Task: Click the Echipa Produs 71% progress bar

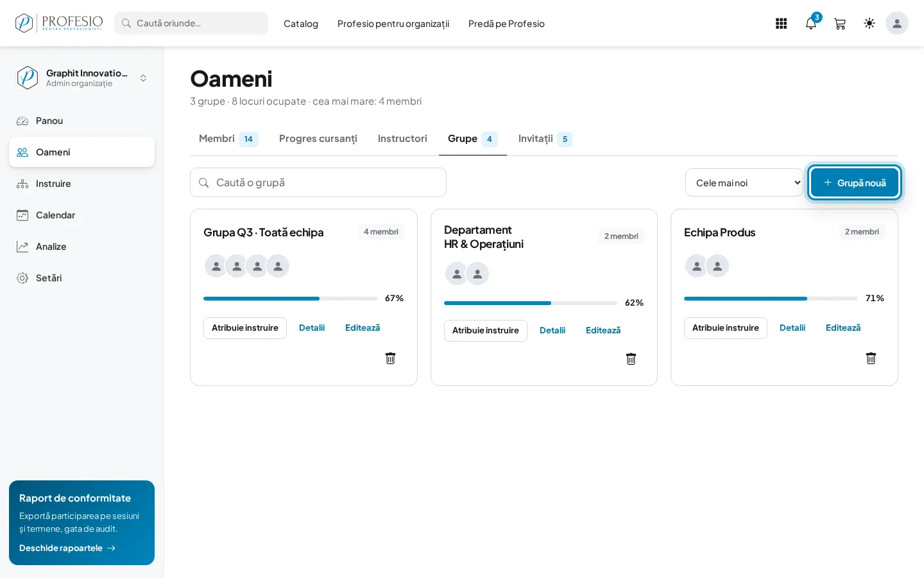Action: click(771, 299)
